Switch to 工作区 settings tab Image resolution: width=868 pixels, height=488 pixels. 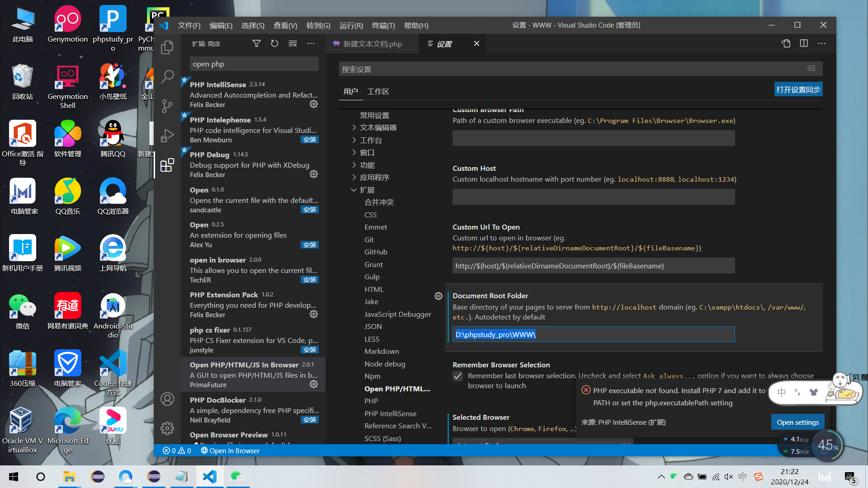point(378,91)
